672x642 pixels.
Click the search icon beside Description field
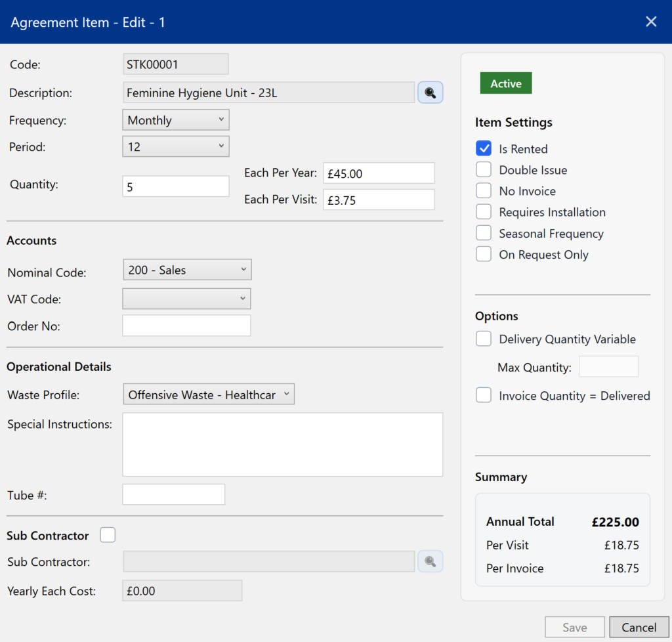coord(430,93)
